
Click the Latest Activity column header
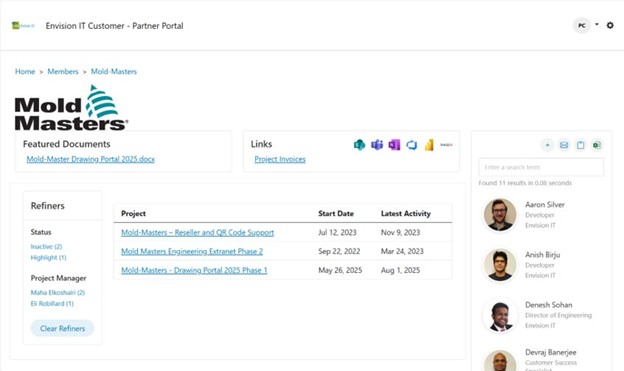click(406, 214)
